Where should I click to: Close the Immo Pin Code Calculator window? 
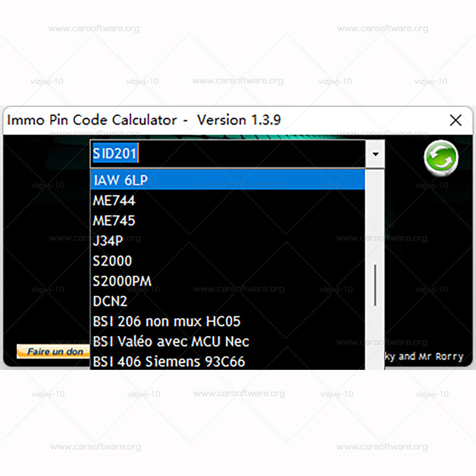click(456, 120)
